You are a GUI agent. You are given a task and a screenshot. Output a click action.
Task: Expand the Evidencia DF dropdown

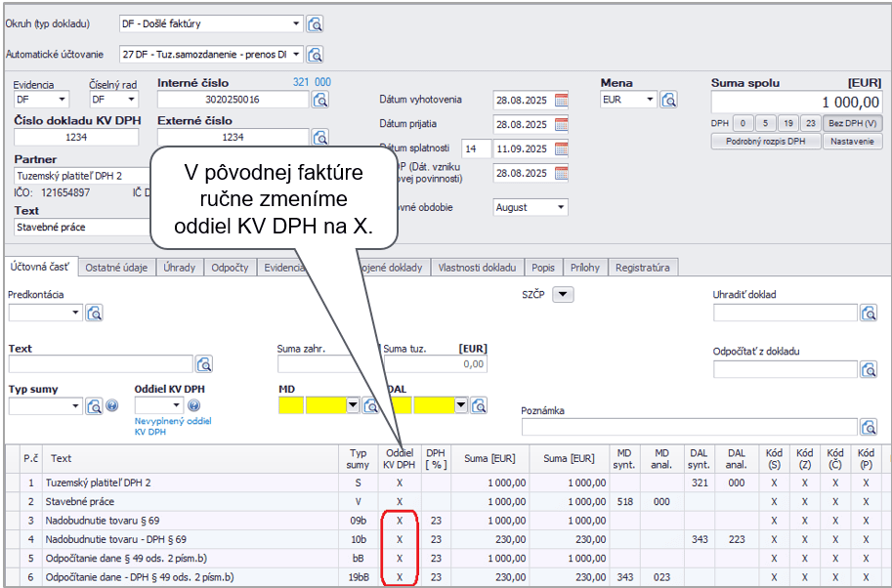63,100
